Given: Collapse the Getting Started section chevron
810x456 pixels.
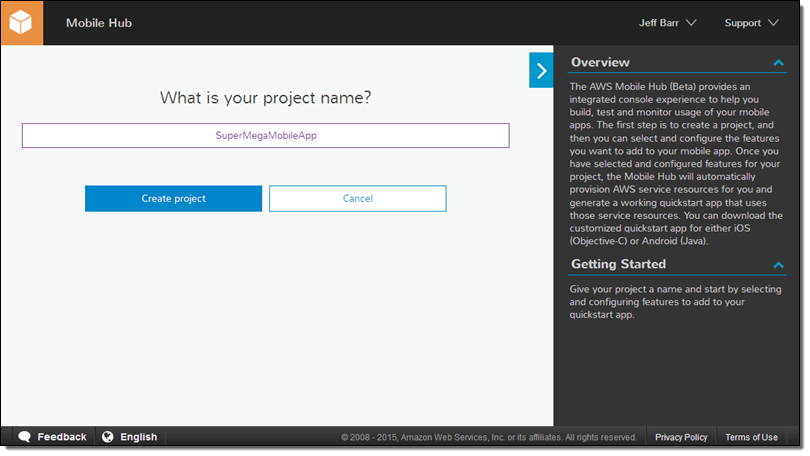Looking at the screenshot, I should [x=779, y=265].
